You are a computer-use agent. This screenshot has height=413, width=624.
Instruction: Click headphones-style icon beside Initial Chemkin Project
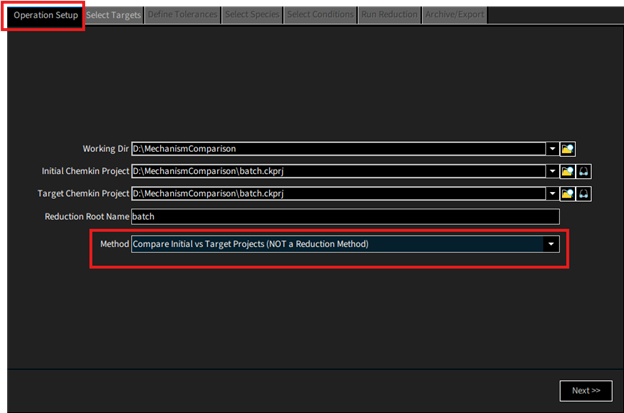pos(583,171)
